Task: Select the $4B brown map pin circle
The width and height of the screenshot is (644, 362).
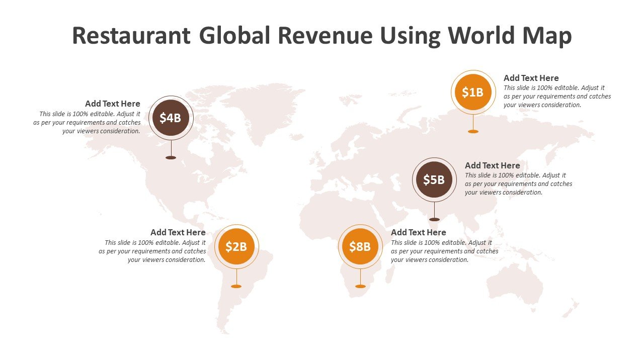Action: tap(171, 118)
